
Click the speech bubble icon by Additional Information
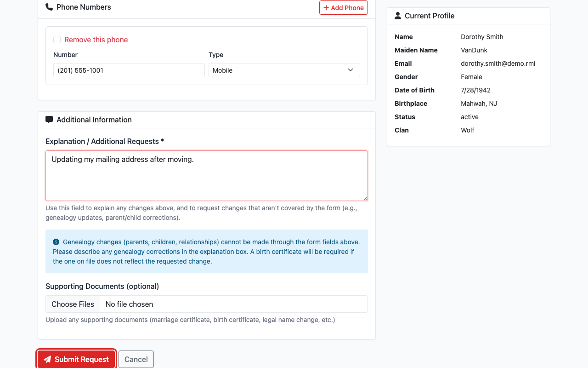click(49, 120)
